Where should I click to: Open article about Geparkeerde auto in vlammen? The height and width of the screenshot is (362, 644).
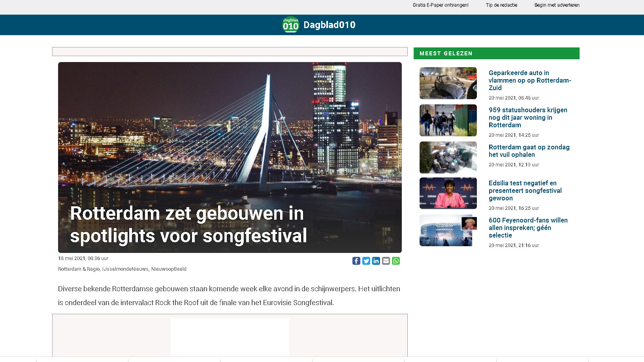point(530,80)
